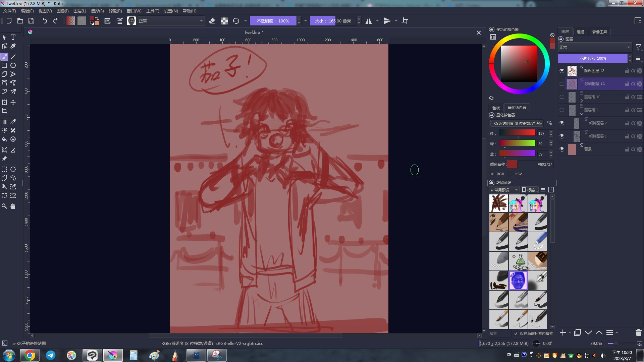Hide the 颜料图层 12 layer
The height and width of the screenshot is (362, 644).
(x=562, y=71)
